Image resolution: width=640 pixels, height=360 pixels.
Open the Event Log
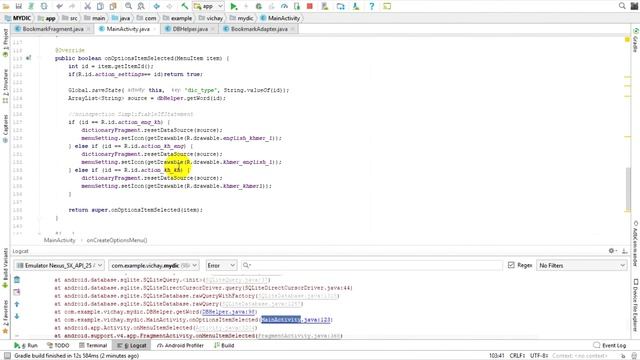609,345
